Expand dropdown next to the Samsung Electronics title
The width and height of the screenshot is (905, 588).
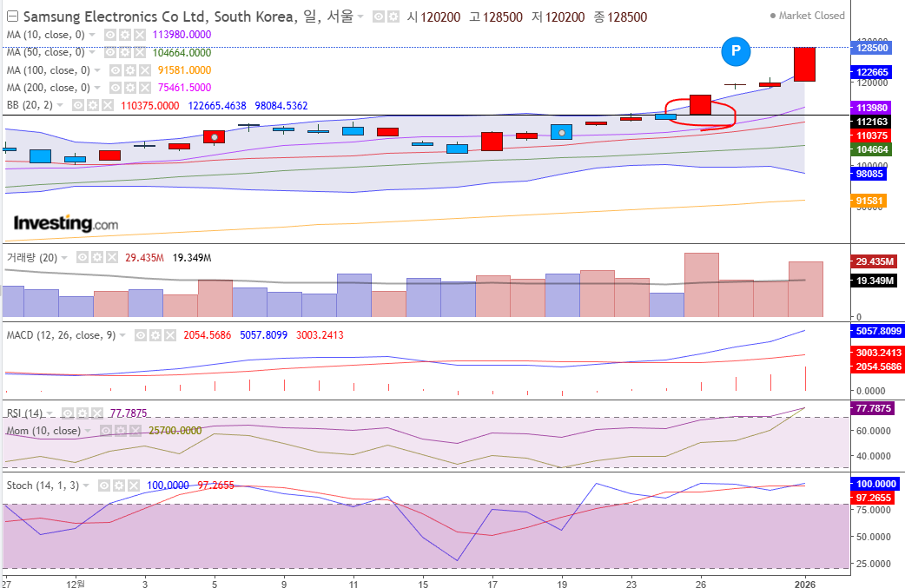360,17
